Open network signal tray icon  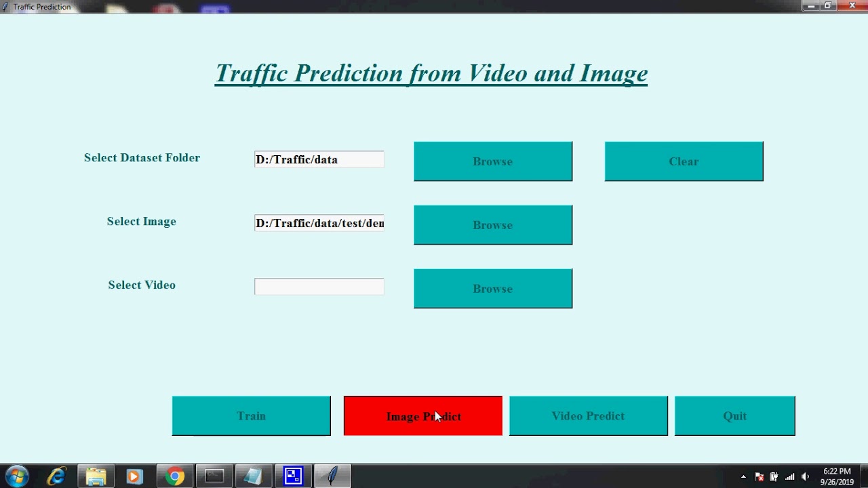[789, 476]
